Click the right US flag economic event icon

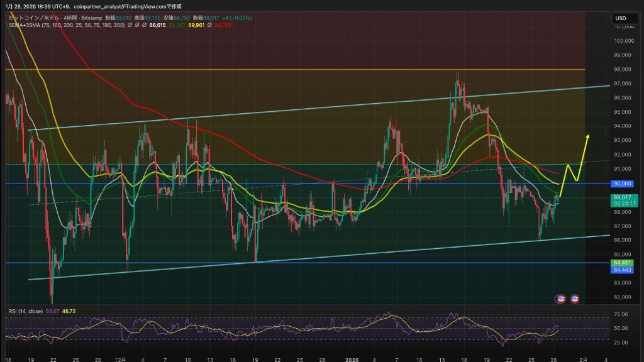click(574, 299)
